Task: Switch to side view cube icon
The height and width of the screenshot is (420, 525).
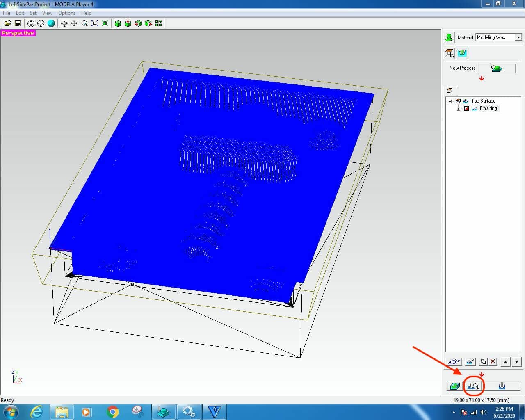Action: [x=148, y=23]
